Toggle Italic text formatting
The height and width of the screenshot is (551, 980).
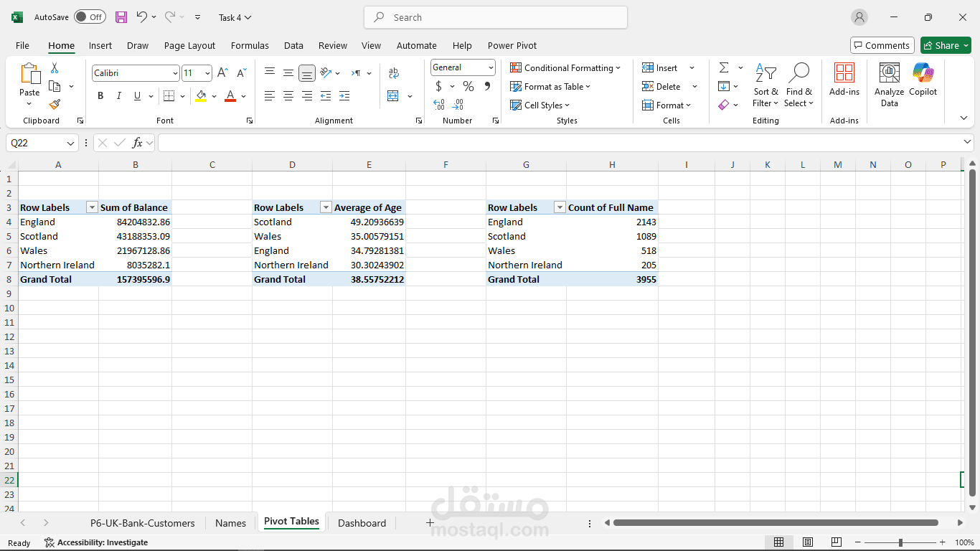(119, 96)
